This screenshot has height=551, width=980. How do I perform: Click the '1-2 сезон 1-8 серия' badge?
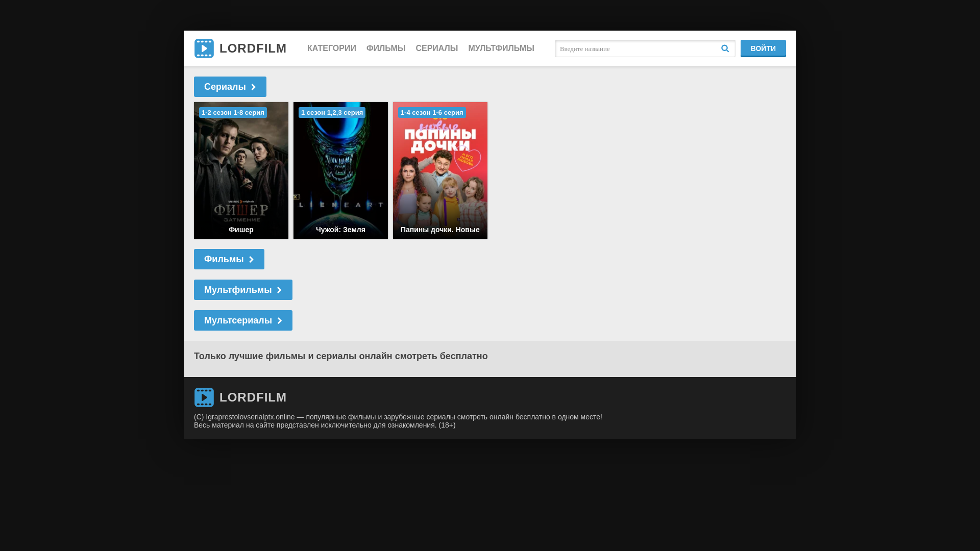(x=233, y=112)
